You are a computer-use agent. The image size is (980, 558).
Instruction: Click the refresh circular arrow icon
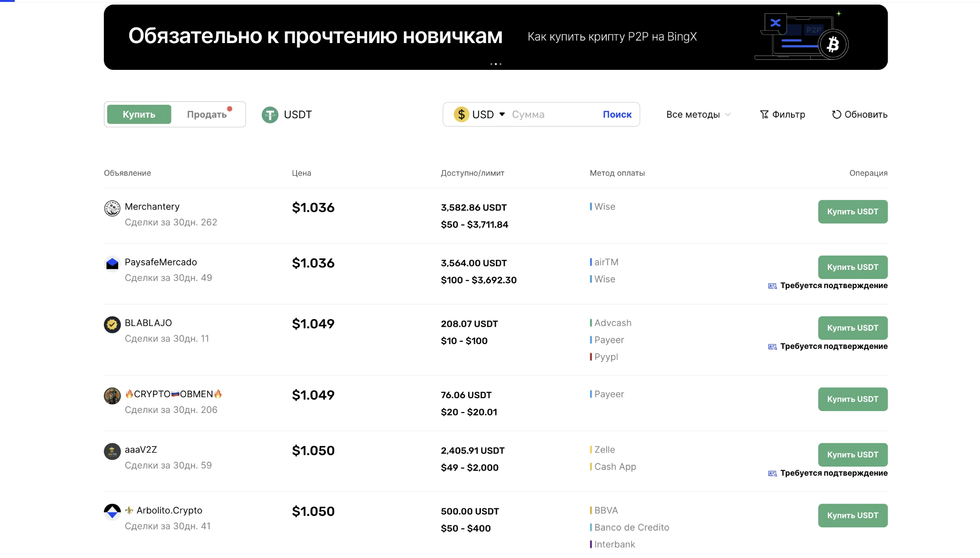[x=836, y=114]
